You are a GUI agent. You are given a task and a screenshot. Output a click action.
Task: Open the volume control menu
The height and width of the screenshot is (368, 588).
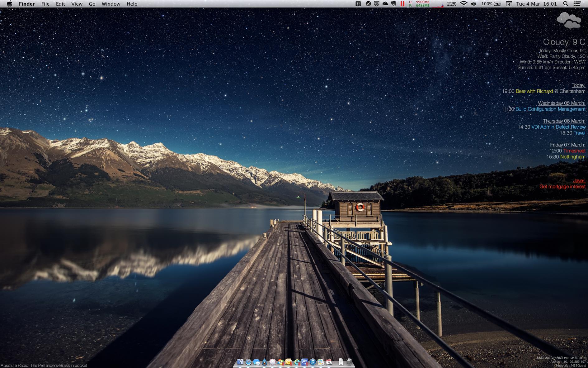pyautogui.click(x=473, y=4)
